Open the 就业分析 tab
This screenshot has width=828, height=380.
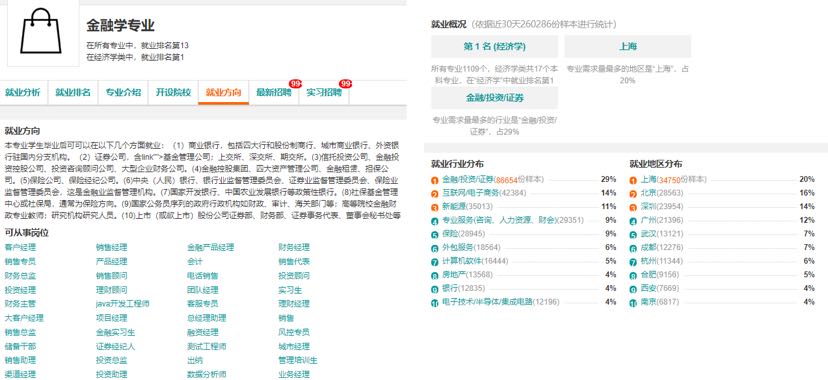[x=23, y=92]
